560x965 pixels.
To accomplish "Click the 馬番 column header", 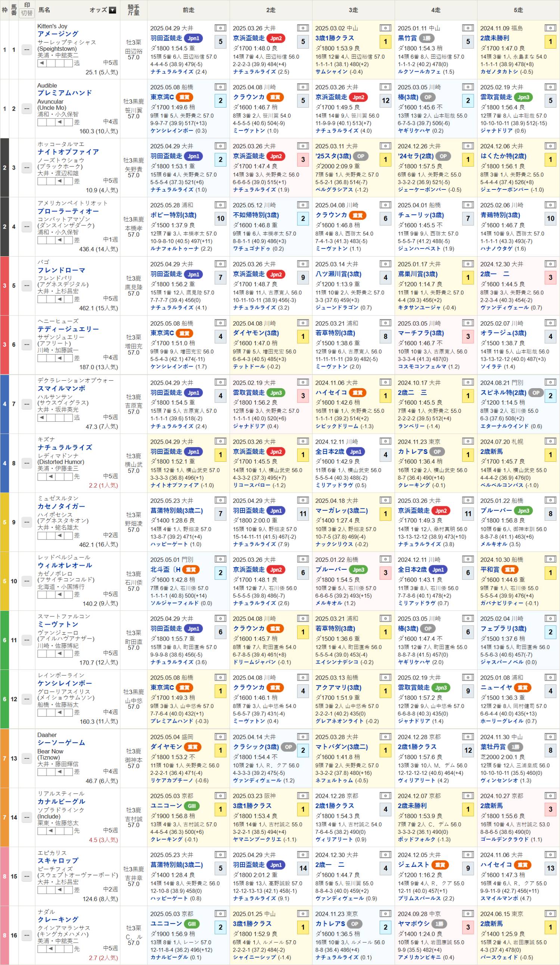I will 14,10.
